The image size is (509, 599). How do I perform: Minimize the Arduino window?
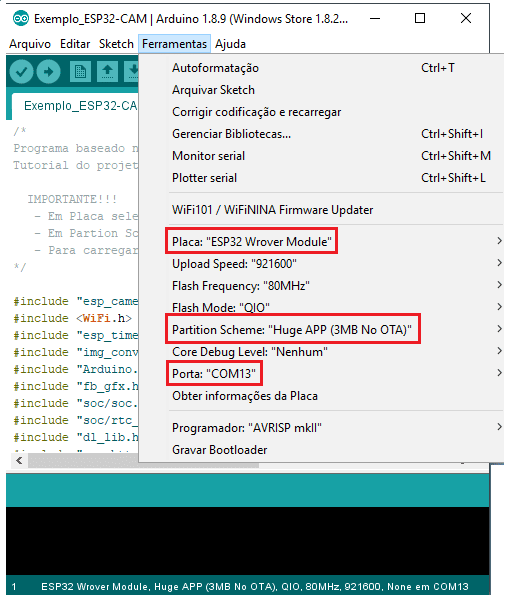(375, 18)
